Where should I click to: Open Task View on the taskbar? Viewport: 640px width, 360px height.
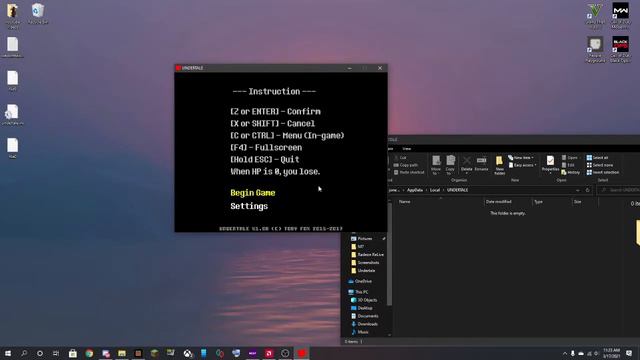[x=56, y=353]
